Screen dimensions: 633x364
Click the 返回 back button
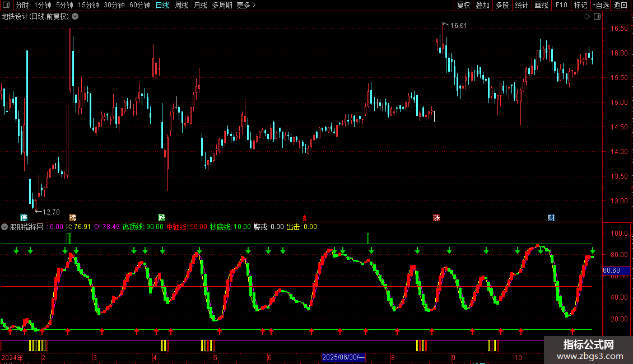click(x=621, y=5)
